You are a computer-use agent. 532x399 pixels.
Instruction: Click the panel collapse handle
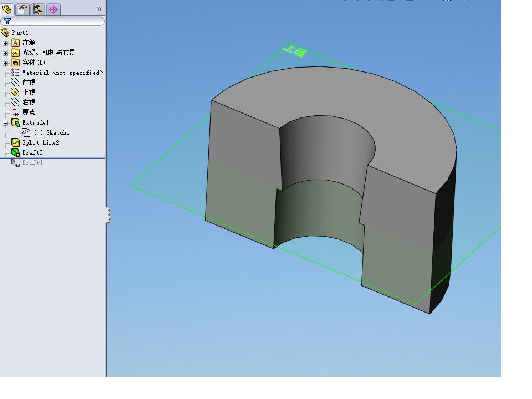tap(109, 215)
